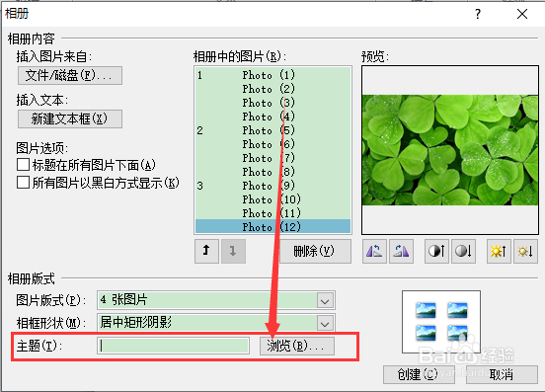Click 新建文本框 button
The height and width of the screenshot is (392, 545).
70,118
